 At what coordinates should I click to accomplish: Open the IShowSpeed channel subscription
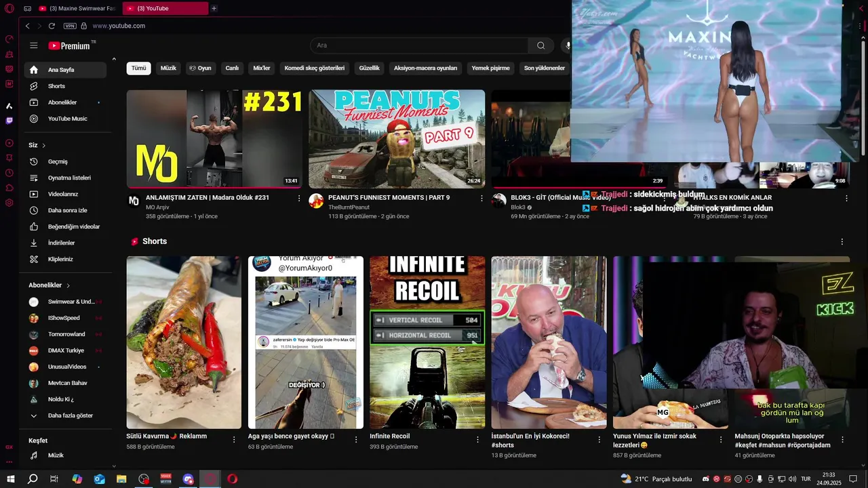[65, 318]
